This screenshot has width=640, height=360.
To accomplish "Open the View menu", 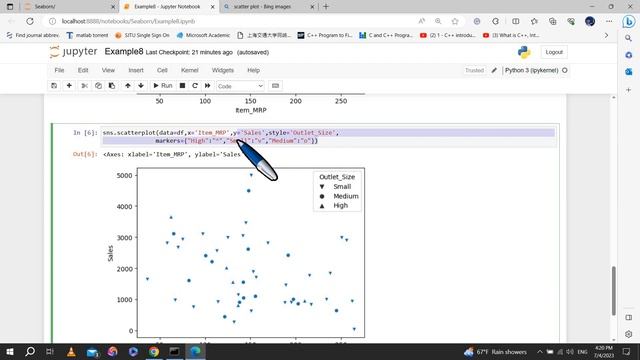I will 108,70.
